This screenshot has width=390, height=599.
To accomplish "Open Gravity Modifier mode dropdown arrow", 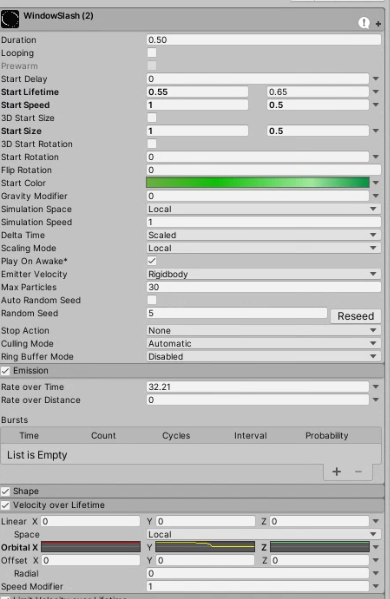I will tap(376, 196).
